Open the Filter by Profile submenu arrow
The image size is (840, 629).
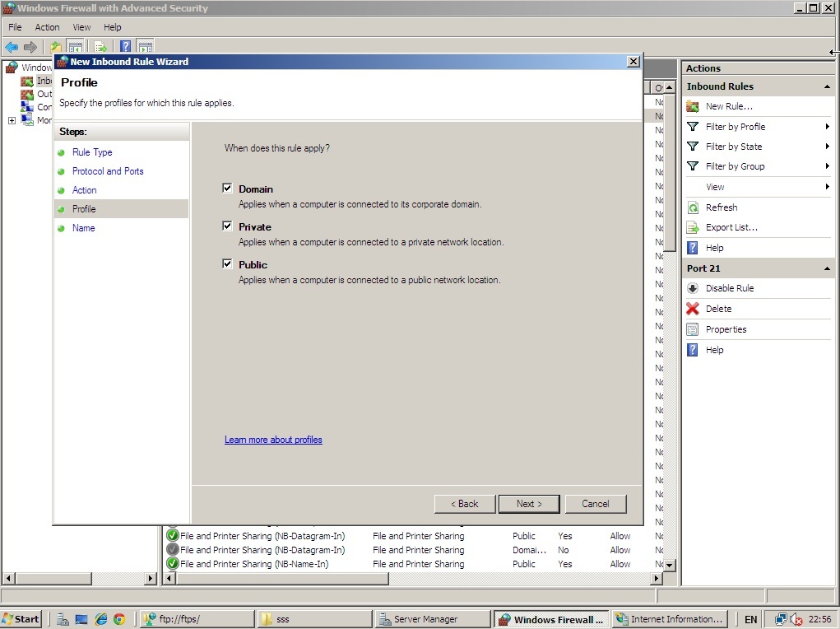tap(827, 127)
